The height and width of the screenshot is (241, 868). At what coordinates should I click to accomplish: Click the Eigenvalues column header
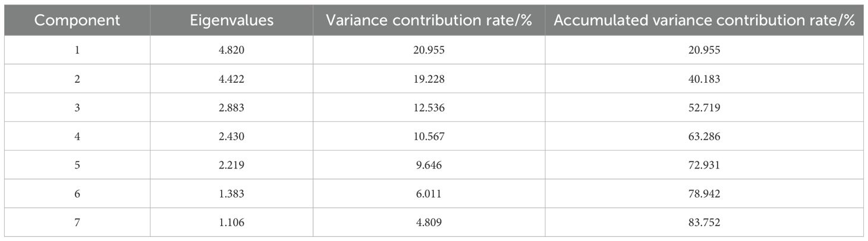coord(231,20)
